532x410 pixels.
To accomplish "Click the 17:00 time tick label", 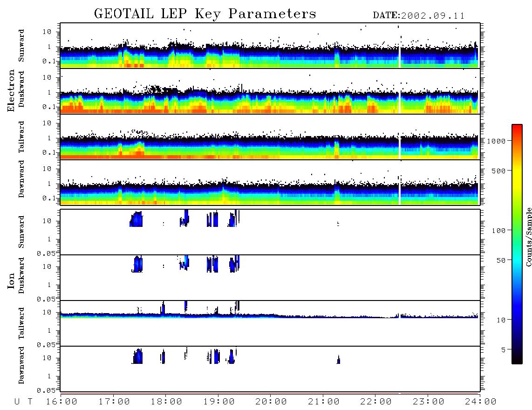I will click(x=114, y=402).
